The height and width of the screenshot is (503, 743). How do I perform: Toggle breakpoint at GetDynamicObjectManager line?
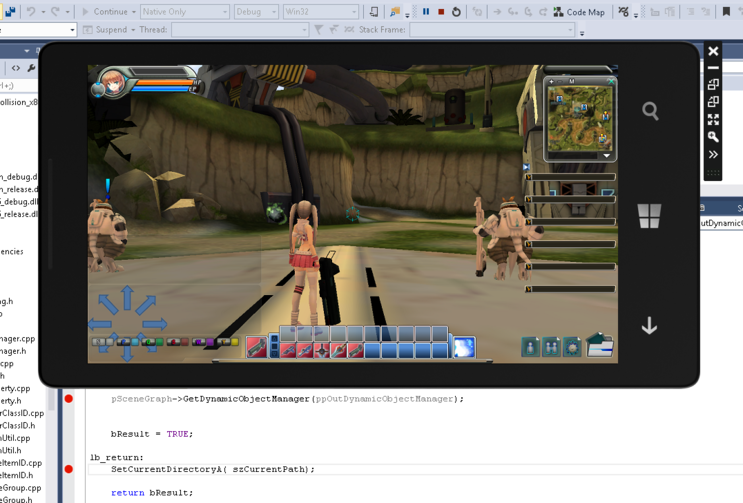[69, 399]
